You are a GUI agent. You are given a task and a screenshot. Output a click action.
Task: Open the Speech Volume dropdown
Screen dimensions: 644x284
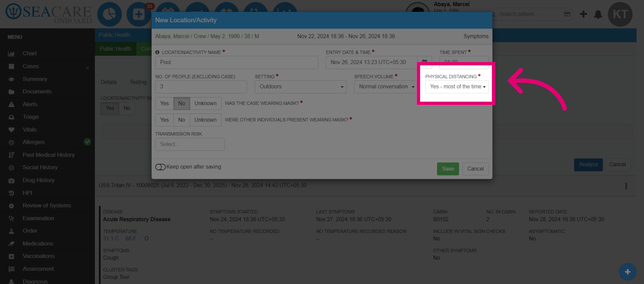click(x=385, y=87)
